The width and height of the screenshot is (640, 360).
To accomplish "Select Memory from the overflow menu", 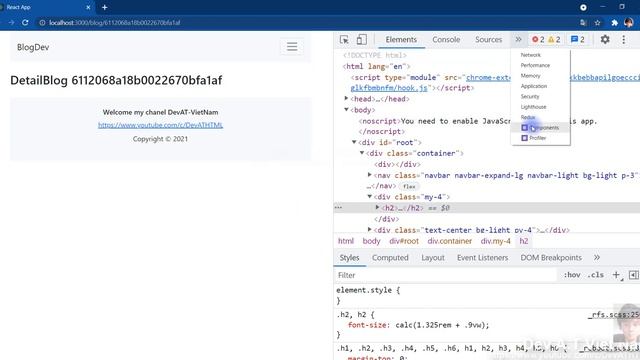I will (531, 76).
